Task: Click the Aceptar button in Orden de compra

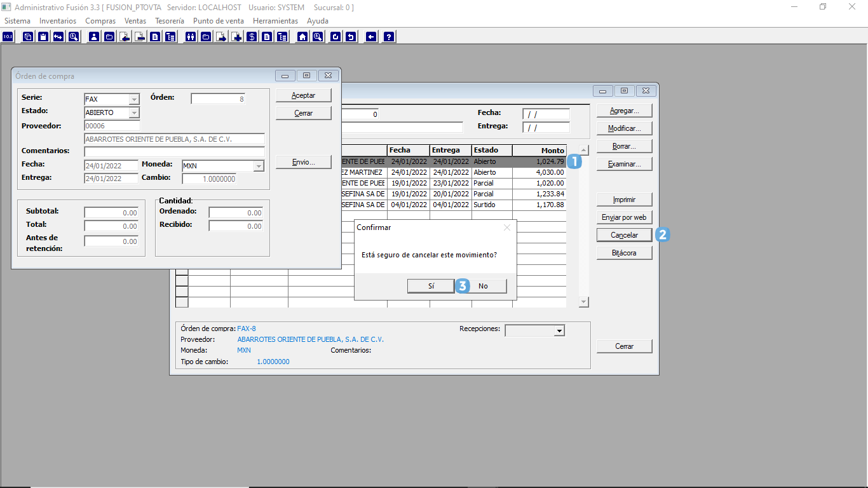Action: [x=304, y=95]
